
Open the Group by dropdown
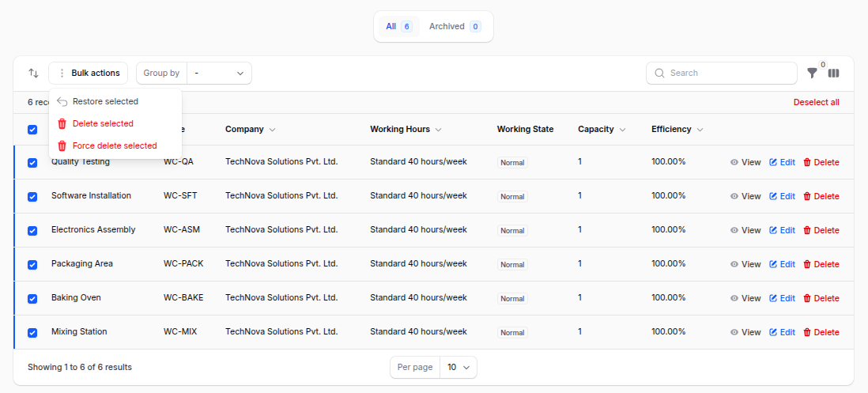click(219, 73)
